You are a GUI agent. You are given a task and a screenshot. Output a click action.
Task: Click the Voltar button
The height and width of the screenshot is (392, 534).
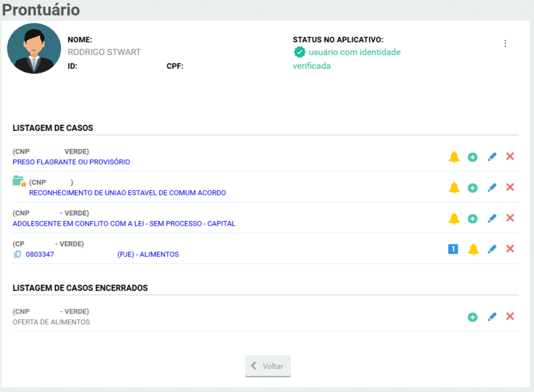(268, 366)
